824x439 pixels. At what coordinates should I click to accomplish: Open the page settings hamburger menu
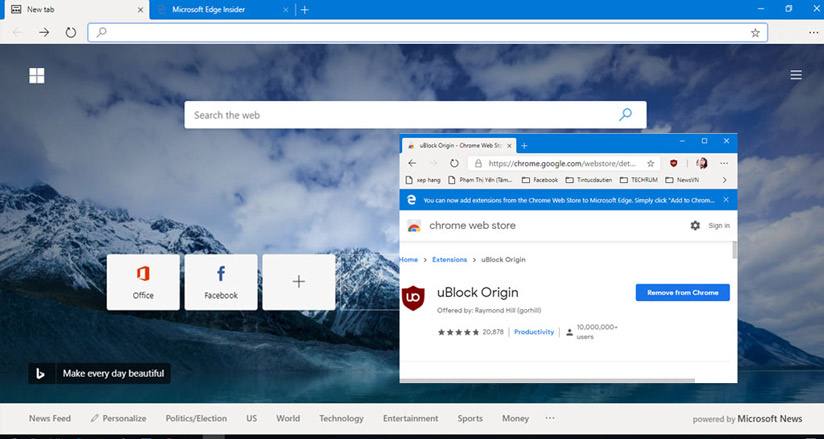click(x=796, y=75)
